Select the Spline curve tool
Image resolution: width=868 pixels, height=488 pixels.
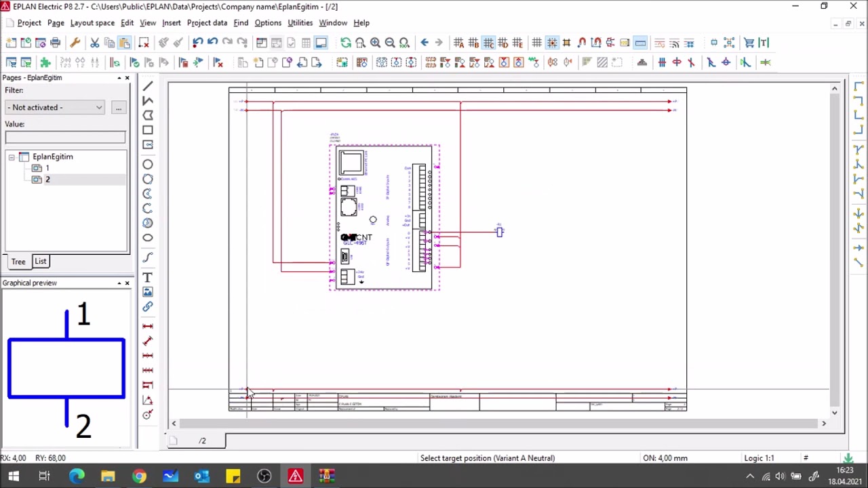click(x=148, y=258)
